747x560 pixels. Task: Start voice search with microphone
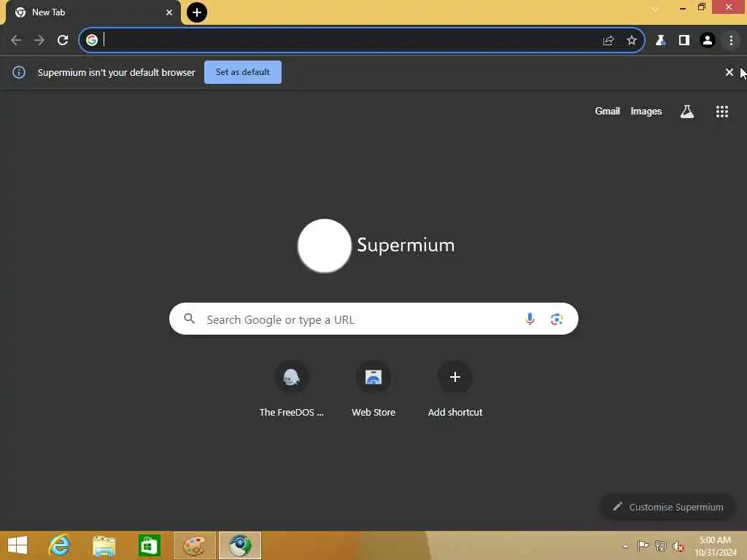coord(530,319)
